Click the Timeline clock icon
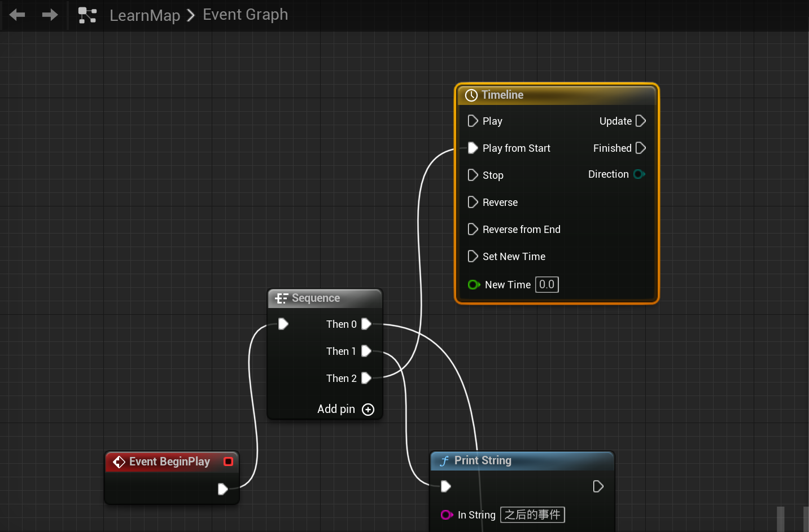809x532 pixels. 471,95
